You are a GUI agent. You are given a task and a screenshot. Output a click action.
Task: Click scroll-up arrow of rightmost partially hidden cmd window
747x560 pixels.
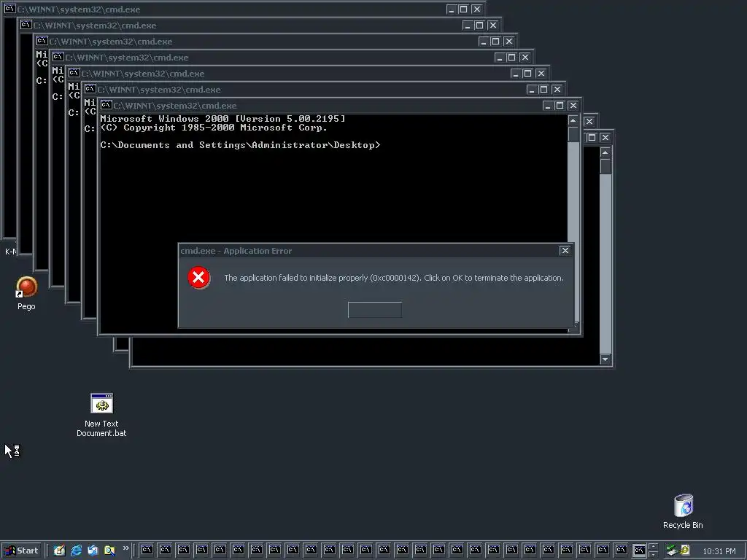pyautogui.click(x=605, y=152)
